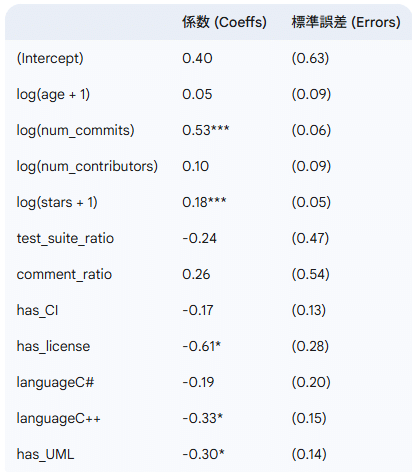The height and width of the screenshot is (476, 412).
Task: Click the coefficient value -0.19
Action: pos(198,382)
